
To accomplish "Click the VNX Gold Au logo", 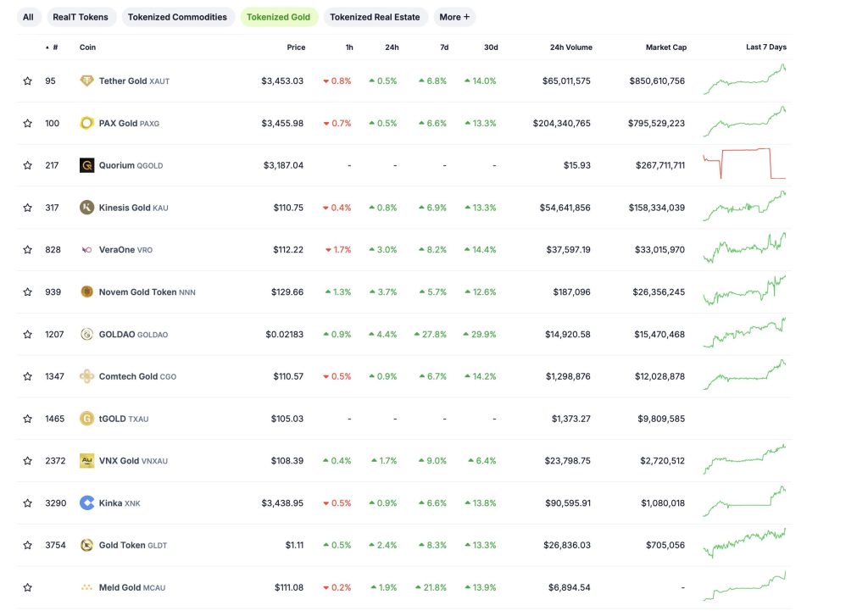I will point(87,460).
